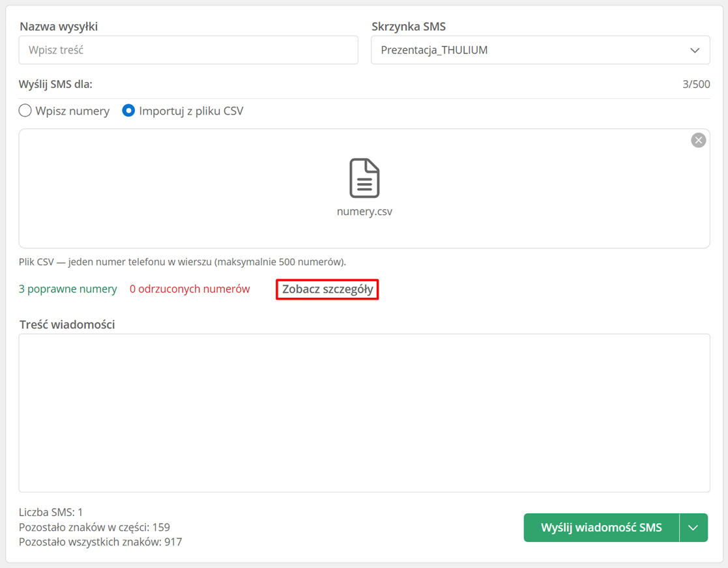Image resolution: width=728 pixels, height=568 pixels.
Task: Click the chevron in Prezentacja_THULIUM box
Action: [x=695, y=50]
